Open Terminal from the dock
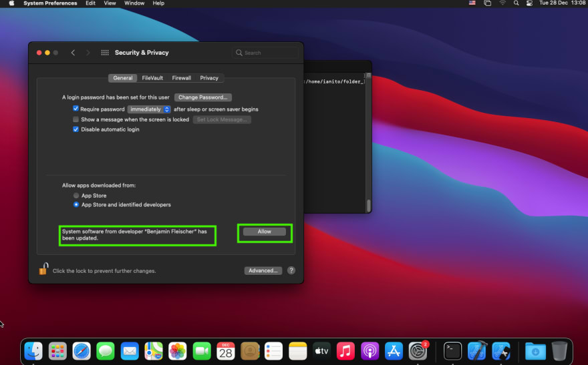Screen dimensions: 588x365 (452, 351)
